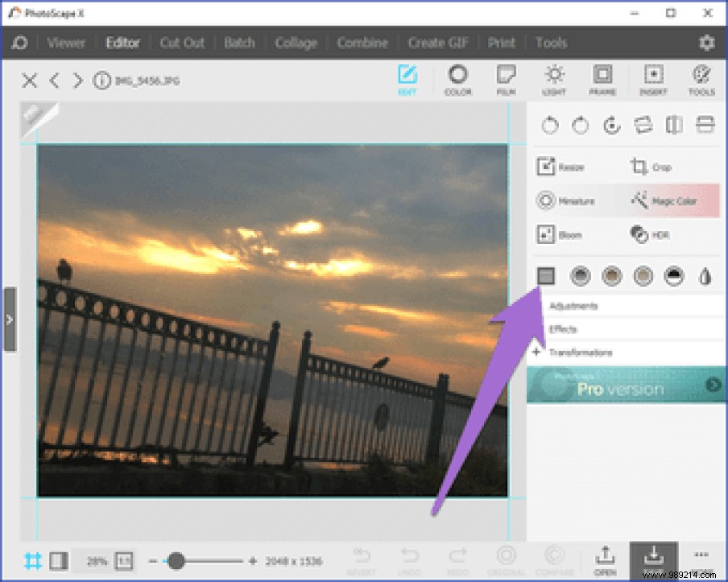This screenshot has height=582, width=728.
Task: Open the Color editing panel
Action: 457,80
